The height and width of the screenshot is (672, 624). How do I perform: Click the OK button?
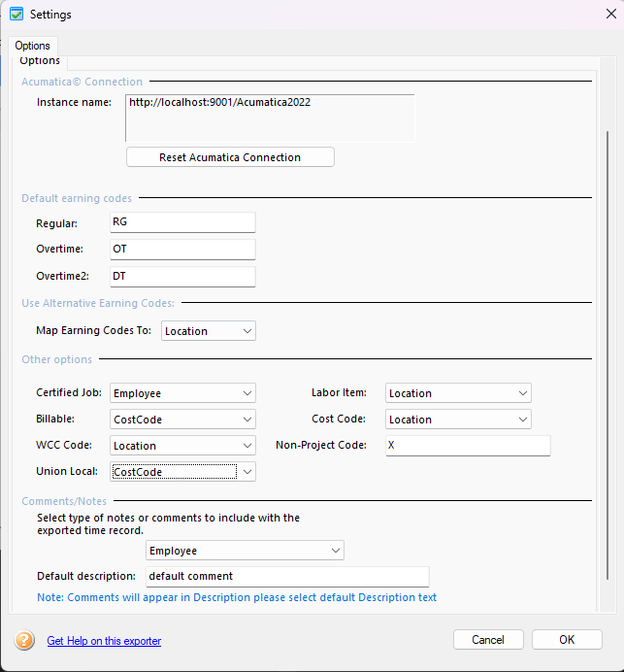tap(567, 639)
